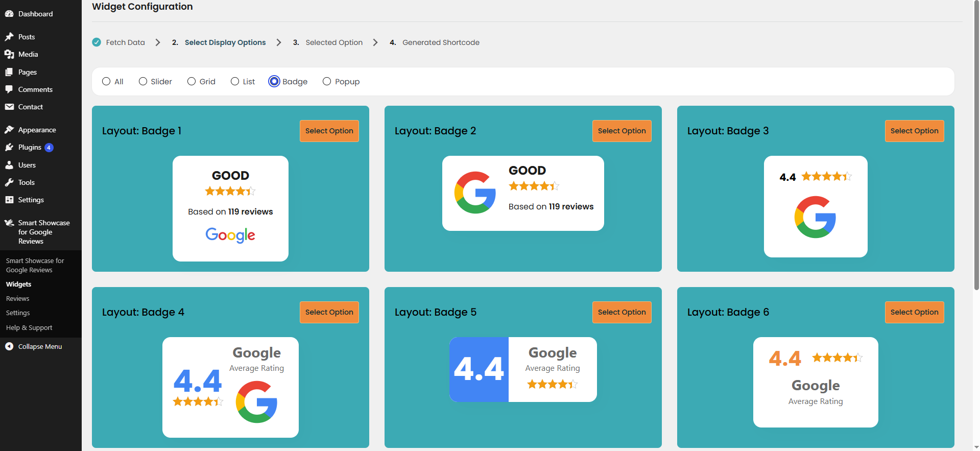980x451 pixels.
Task: Select the Badge display option radio
Action: pos(274,81)
